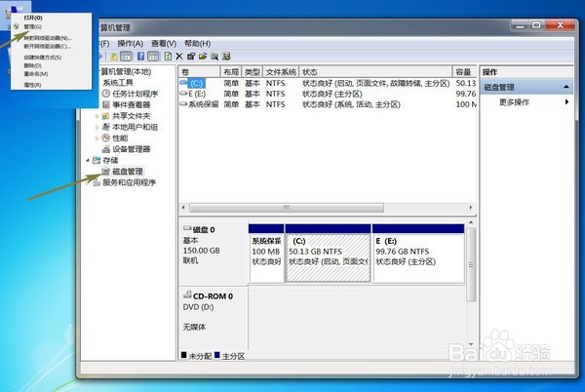Select the Disk Management (磁盘管理) tree icon
The width and height of the screenshot is (585, 392).
pos(106,172)
